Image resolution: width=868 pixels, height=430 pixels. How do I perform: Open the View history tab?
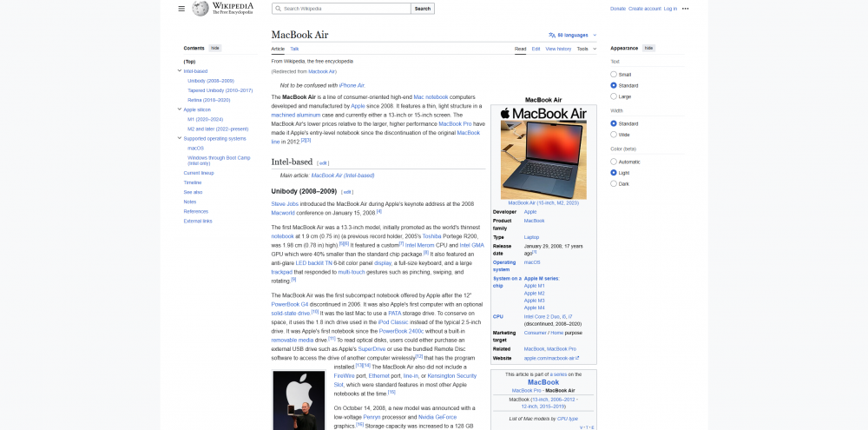pos(558,49)
